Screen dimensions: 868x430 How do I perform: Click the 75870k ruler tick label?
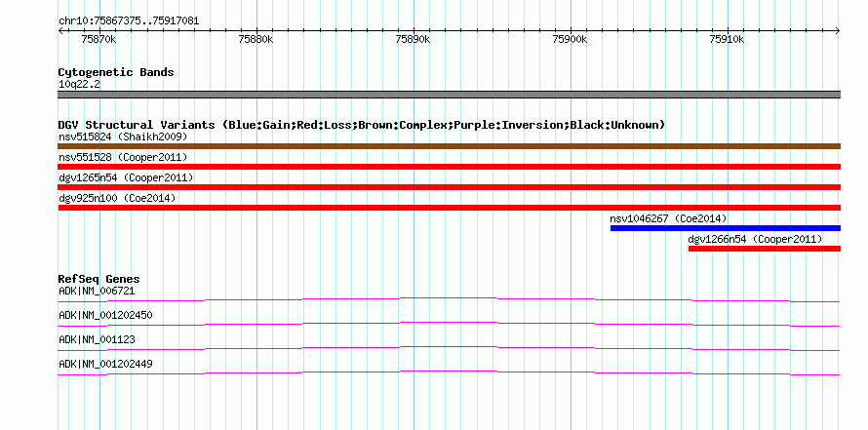[x=99, y=40]
